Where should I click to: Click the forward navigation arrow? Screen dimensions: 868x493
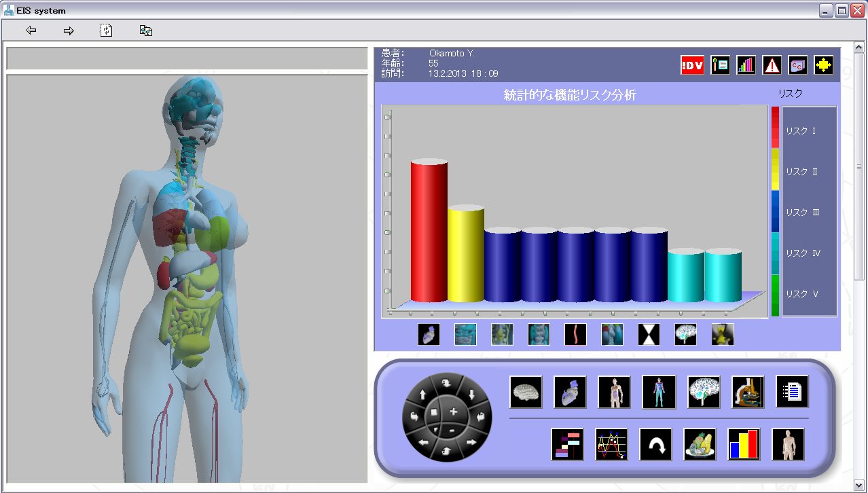coord(68,30)
